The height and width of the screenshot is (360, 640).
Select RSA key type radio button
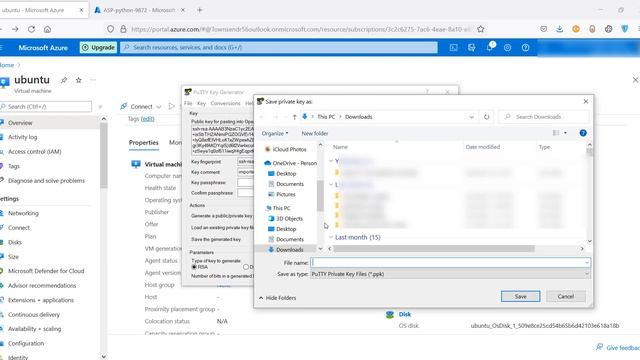click(x=194, y=267)
